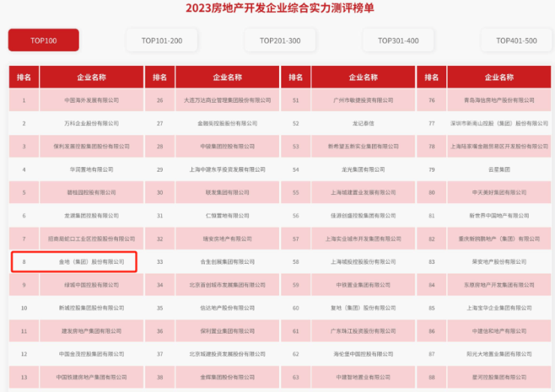555x392 pixels.
Task: Open the TOP201-300 tab
Action: coord(280,40)
